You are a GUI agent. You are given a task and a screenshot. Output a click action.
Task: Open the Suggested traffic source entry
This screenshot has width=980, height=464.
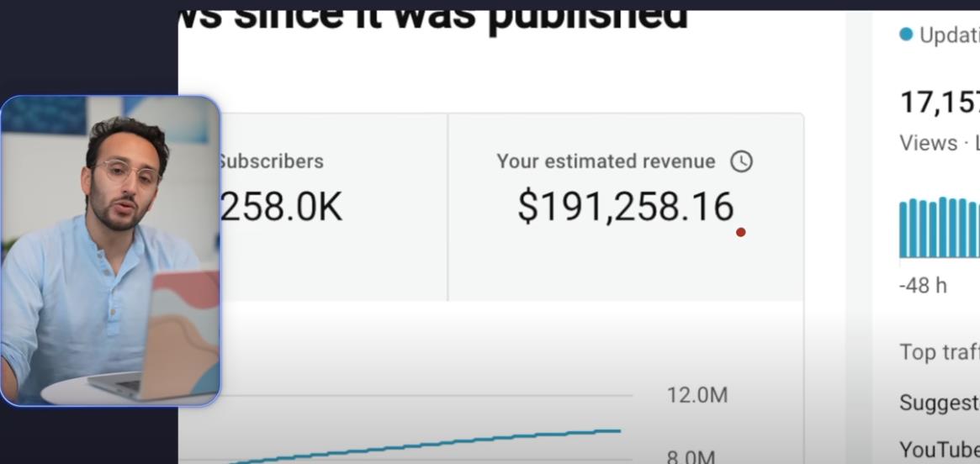coord(939,403)
